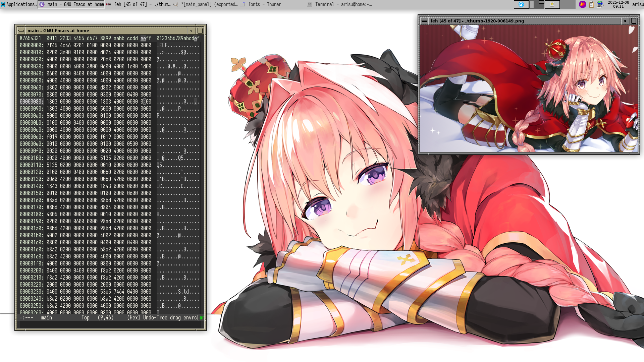Open the clipboard manager tray icon
The width and height of the screenshot is (644, 362).
tap(591, 4)
